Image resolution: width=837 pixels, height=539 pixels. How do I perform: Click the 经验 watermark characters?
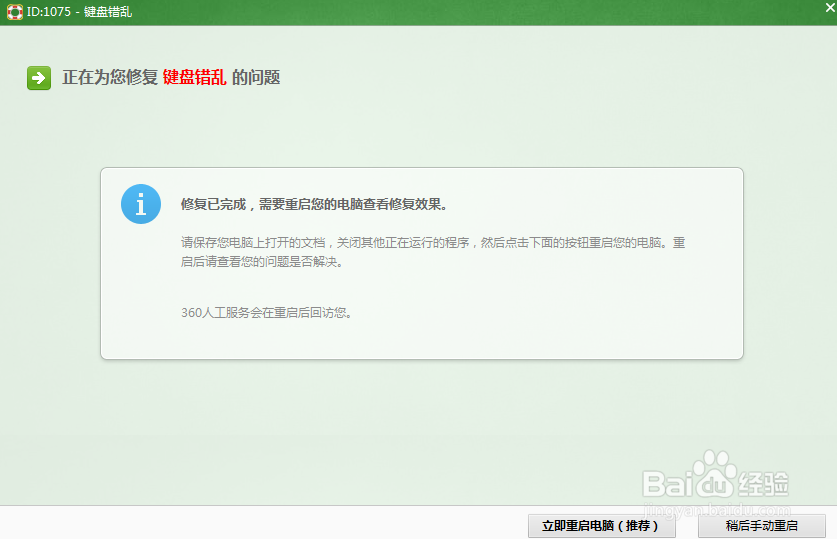[x=764, y=483]
